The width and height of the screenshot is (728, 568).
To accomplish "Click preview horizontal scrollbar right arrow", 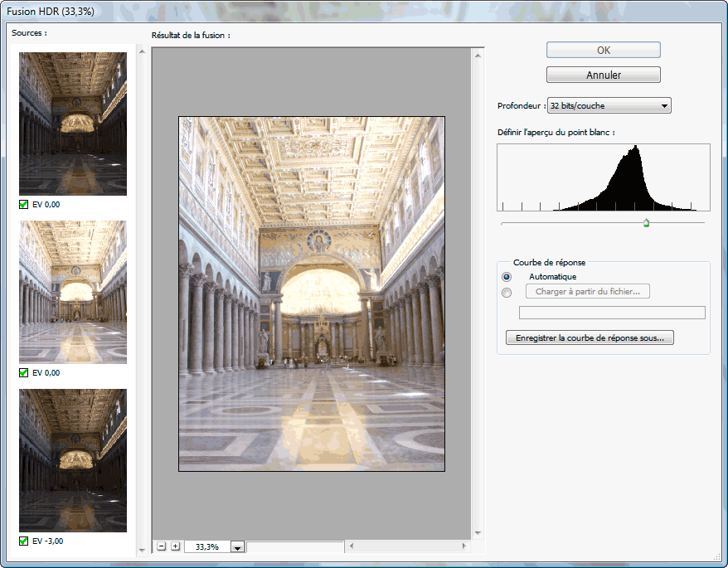I will point(463,546).
